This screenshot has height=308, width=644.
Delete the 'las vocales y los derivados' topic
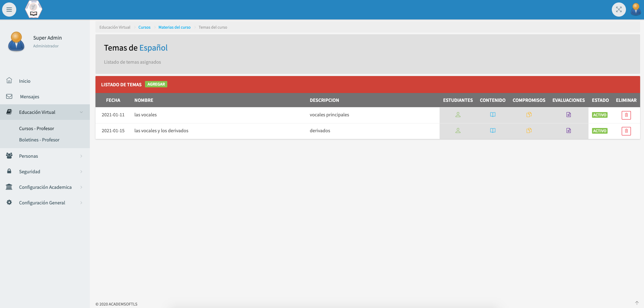(626, 131)
